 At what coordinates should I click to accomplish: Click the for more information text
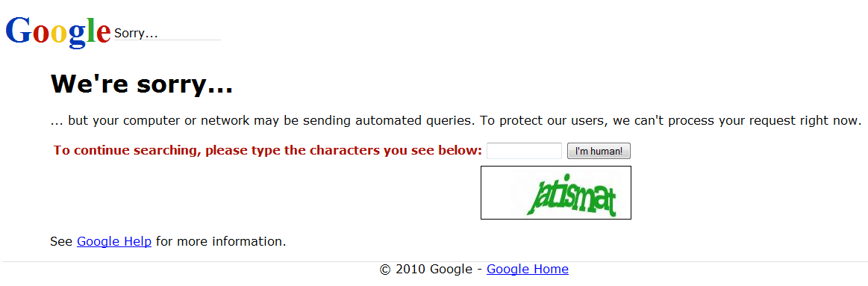point(221,242)
